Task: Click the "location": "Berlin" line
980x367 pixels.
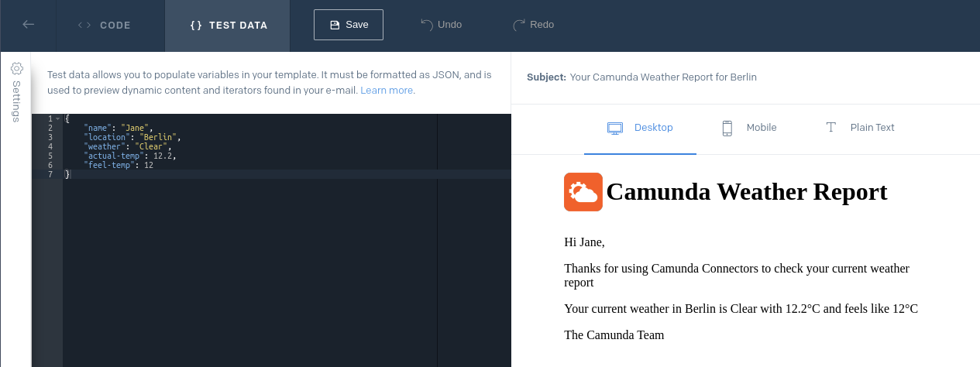Action: 132,137
